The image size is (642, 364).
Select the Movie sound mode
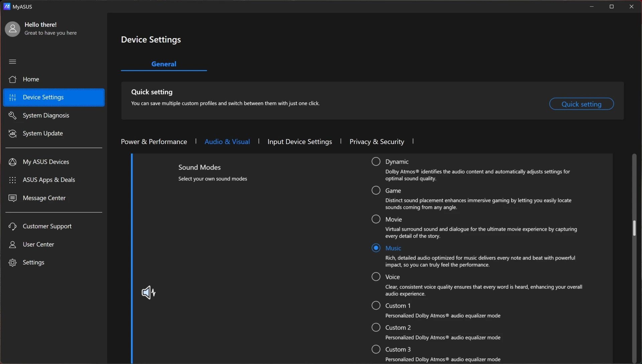376,219
